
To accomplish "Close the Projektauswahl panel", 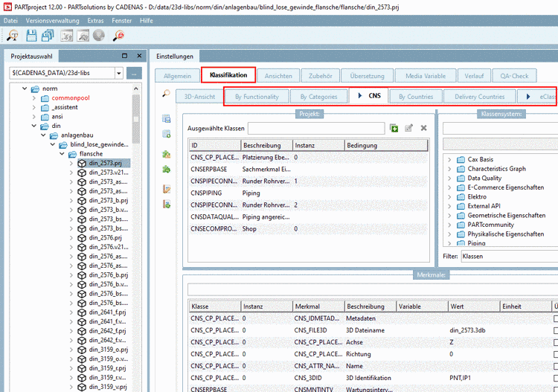I will 139,56.
